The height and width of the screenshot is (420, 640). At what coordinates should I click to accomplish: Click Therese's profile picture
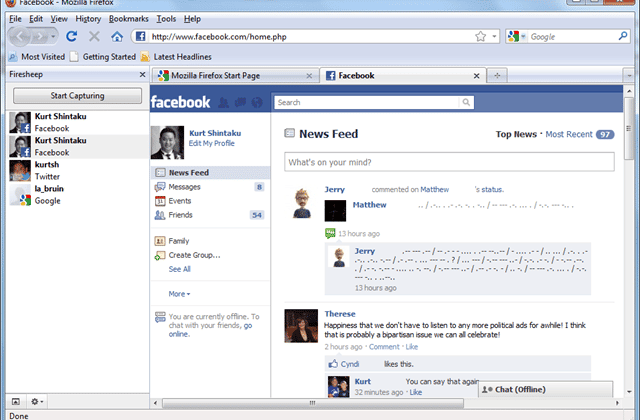(x=301, y=326)
